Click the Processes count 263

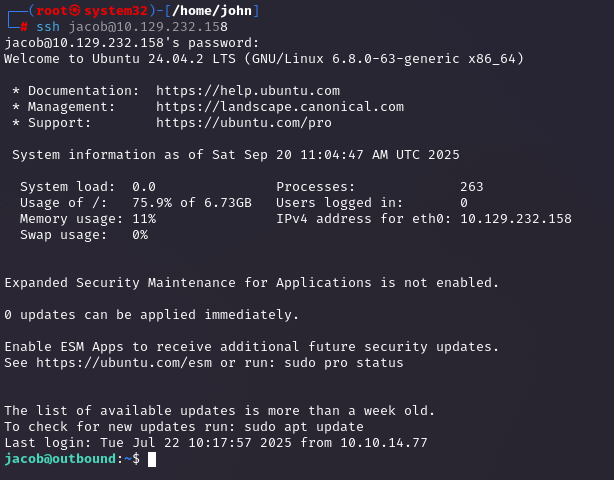click(472, 187)
